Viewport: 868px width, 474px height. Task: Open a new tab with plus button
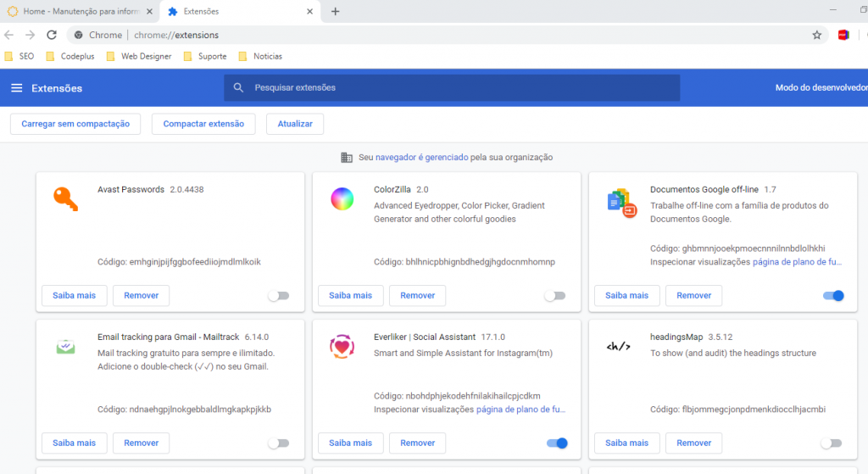pyautogui.click(x=335, y=11)
